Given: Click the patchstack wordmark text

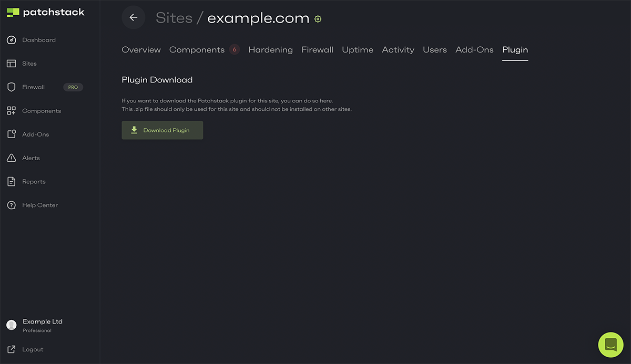Looking at the screenshot, I should point(54,13).
